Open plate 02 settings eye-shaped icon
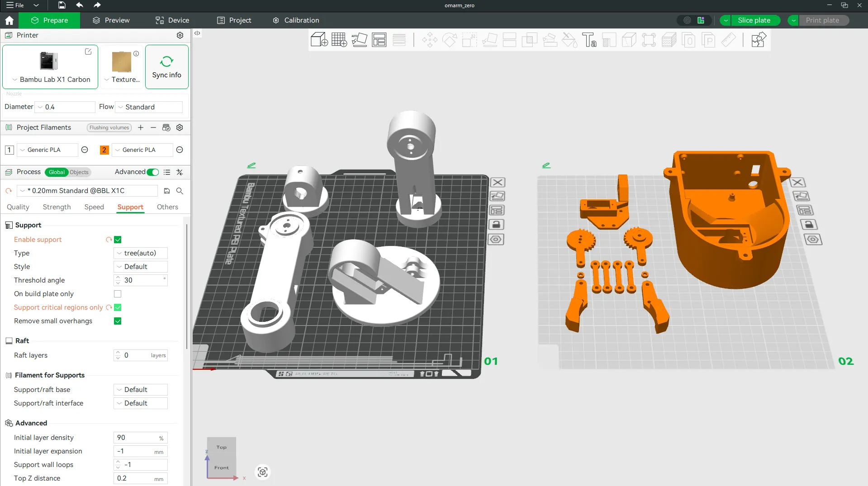Viewport: 868px width, 486px height. click(x=813, y=239)
